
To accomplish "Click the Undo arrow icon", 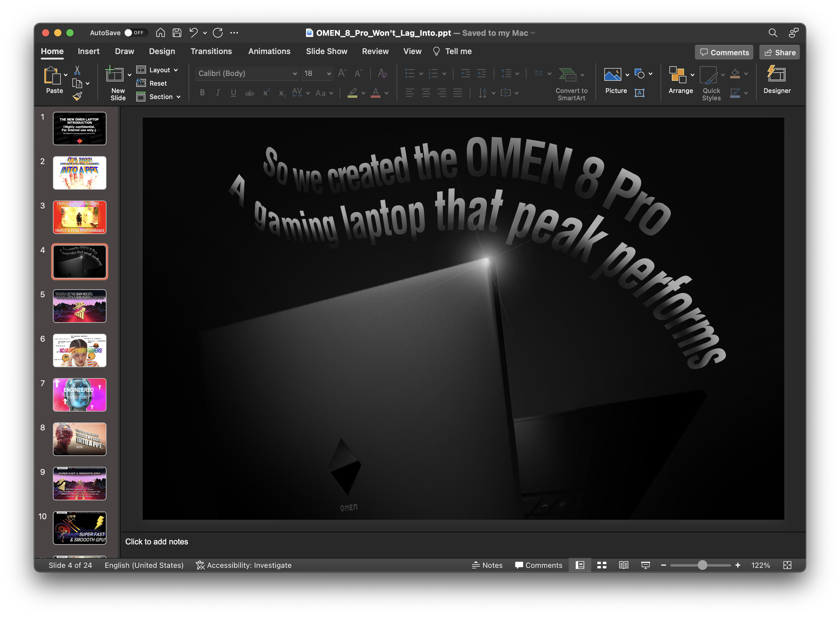I will coord(193,33).
